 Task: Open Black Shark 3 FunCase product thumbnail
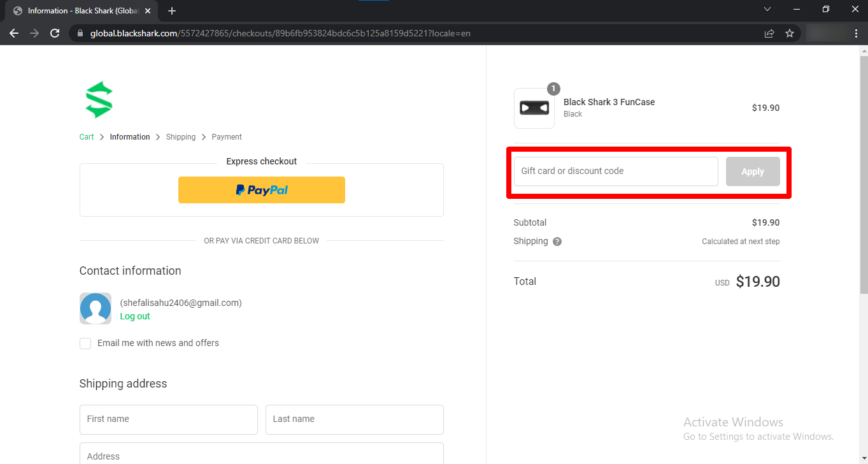(x=534, y=108)
